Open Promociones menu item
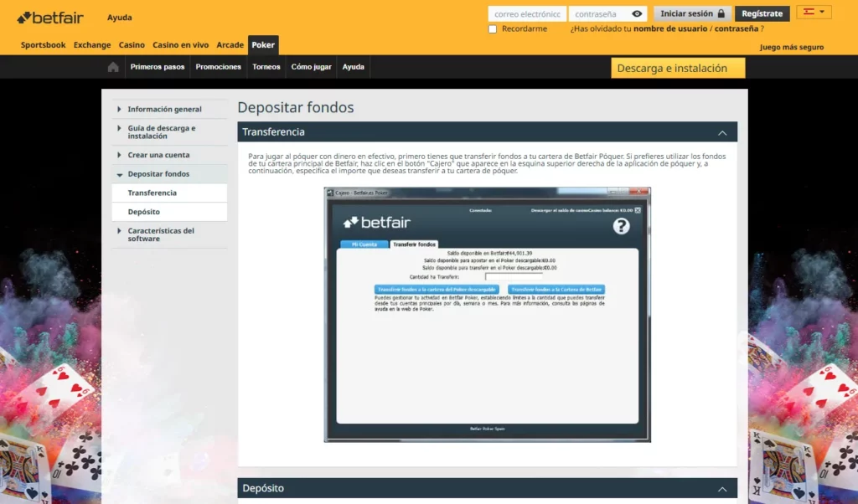The image size is (858, 504). [219, 67]
